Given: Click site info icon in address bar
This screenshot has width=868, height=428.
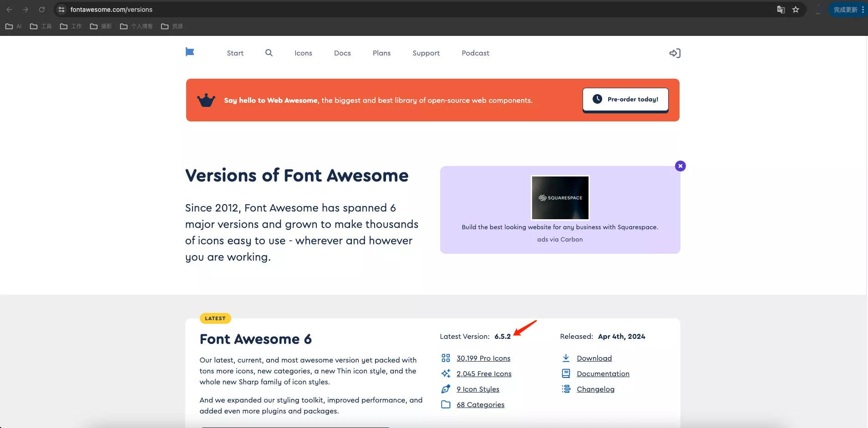Looking at the screenshot, I should point(61,10).
